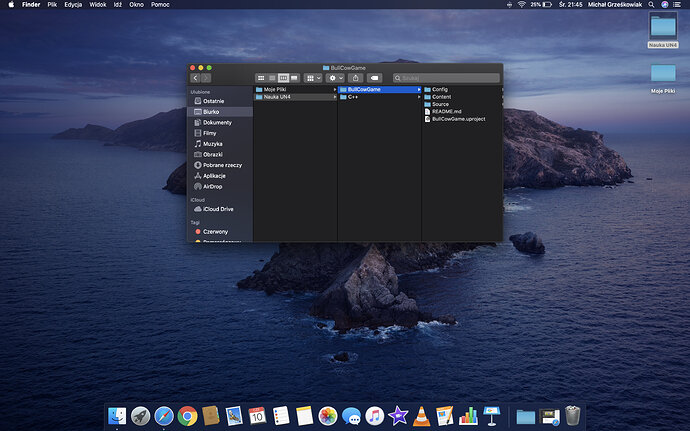690x431 pixels.
Task: Click the Edit Tags toolbar icon
Action: pos(375,77)
